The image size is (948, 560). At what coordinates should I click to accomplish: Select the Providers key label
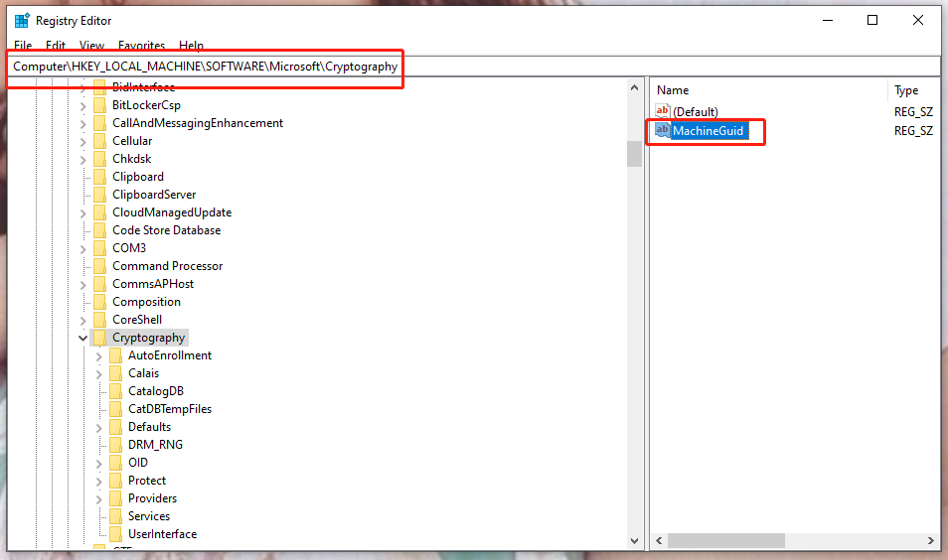pyautogui.click(x=152, y=498)
